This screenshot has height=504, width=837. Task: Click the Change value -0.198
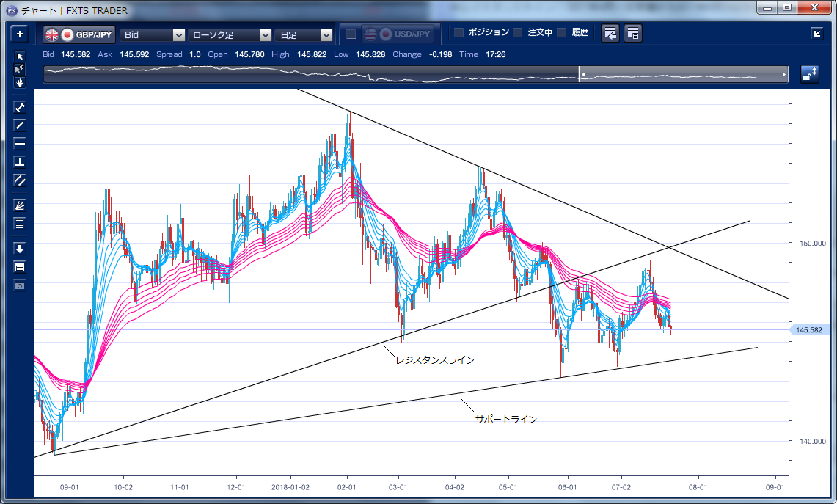pos(440,54)
